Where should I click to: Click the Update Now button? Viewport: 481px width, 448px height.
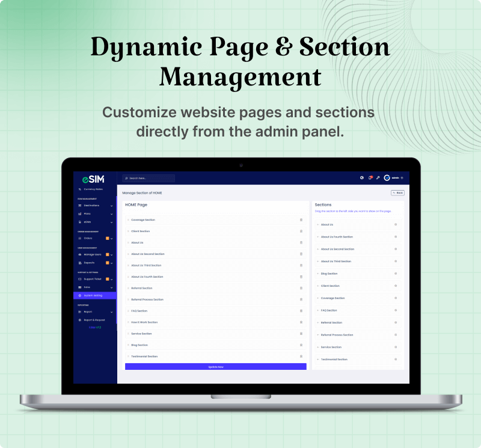(215, 366)
